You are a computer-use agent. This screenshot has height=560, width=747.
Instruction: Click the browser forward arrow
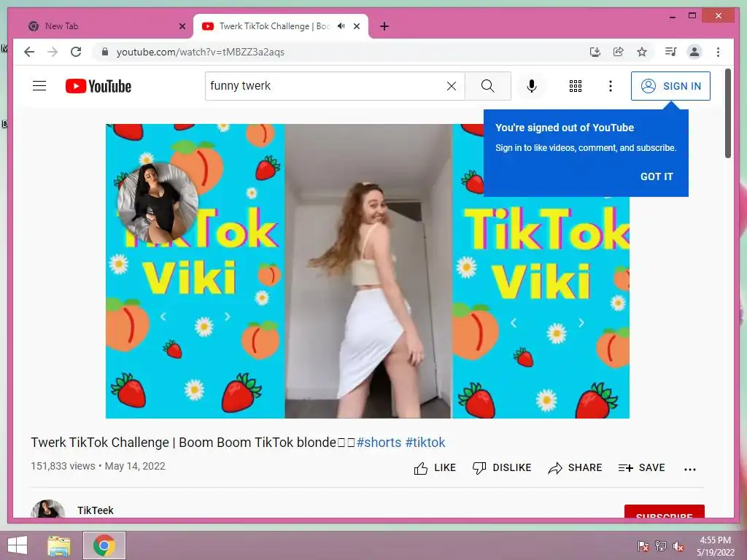point(53,52)
